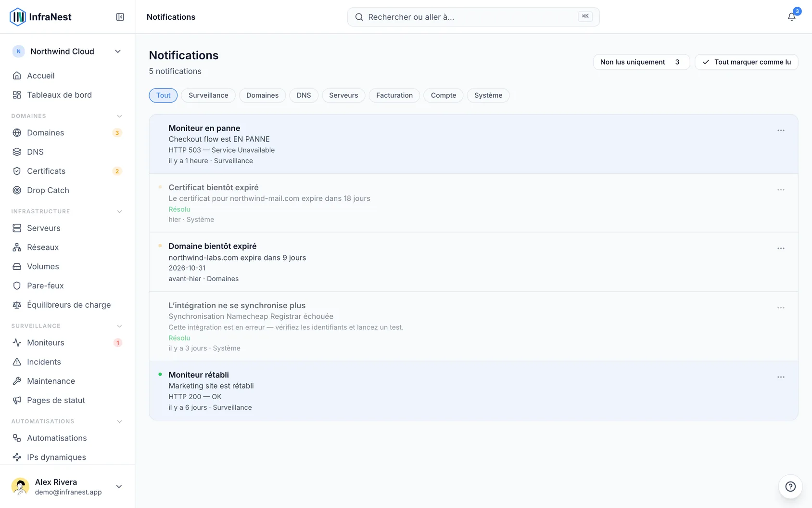This screenshot has width=812, height=508.
Task: Open more options for Moniteur rétabli
Action: tap(781, 377)
